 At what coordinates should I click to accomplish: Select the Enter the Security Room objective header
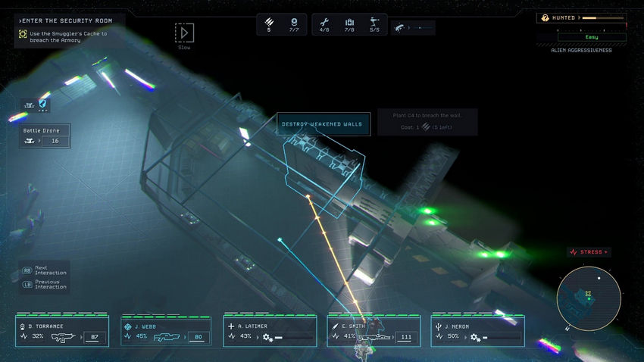(x=66, y=20)
